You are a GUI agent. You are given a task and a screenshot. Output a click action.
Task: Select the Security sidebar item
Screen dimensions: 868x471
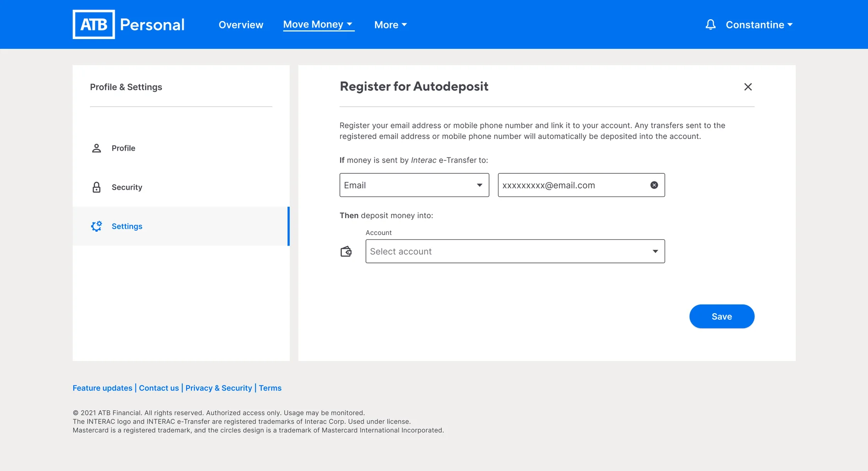point(181,187)
